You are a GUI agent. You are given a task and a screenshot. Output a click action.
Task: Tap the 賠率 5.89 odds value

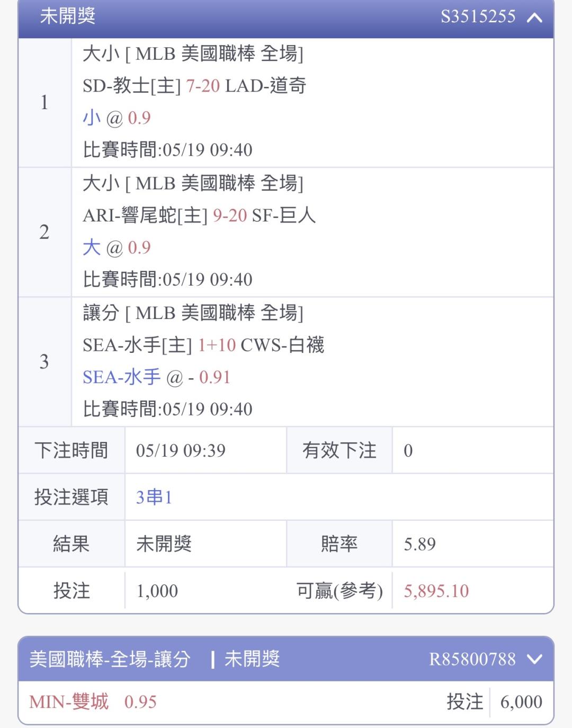click(420, 544)
